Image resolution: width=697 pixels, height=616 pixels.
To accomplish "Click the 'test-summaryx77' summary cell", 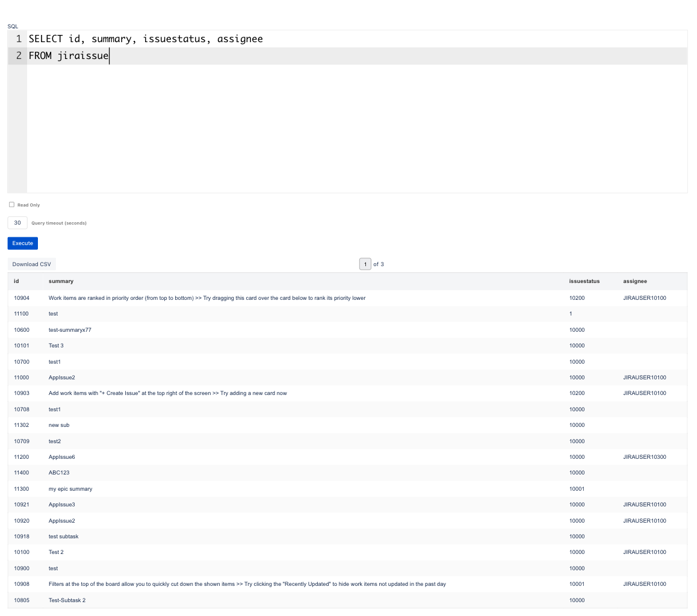I will click(70, 330).
